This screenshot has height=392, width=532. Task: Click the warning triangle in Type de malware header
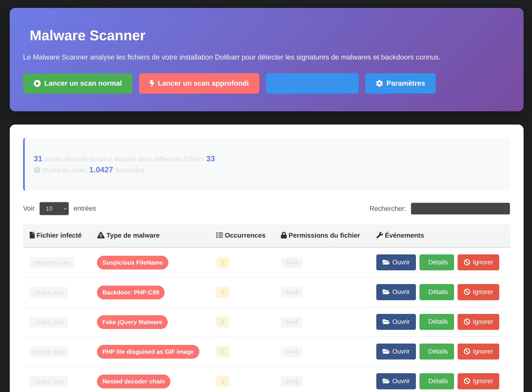[x=101, y=235]
